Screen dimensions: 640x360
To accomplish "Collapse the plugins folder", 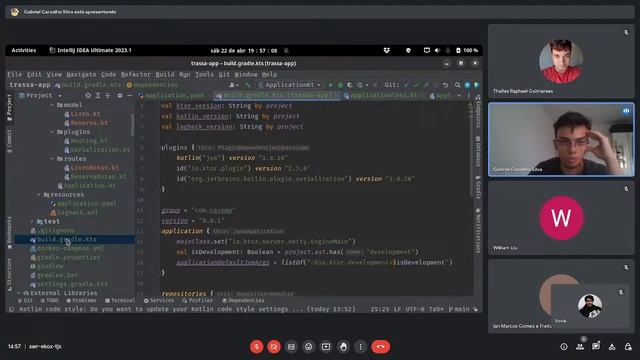I will coord(53,132).
